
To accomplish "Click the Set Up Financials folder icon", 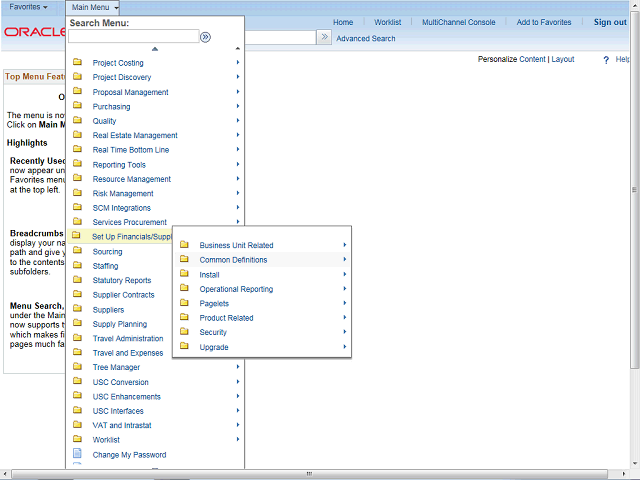I will point(76,236).
